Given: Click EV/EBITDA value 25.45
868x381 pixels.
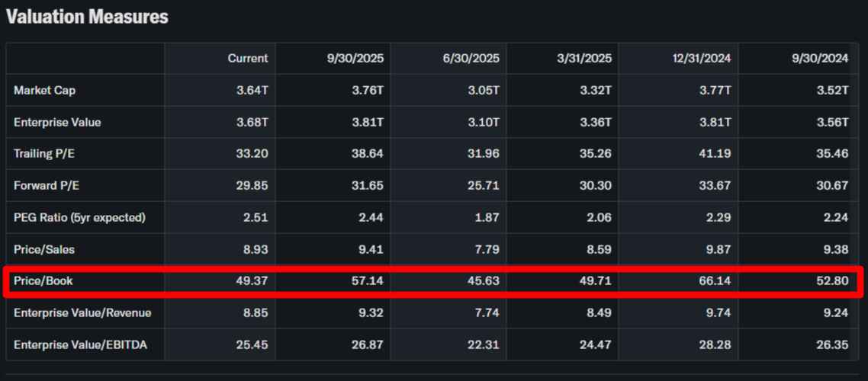Looking at the screenshot, I should (252, 345).
